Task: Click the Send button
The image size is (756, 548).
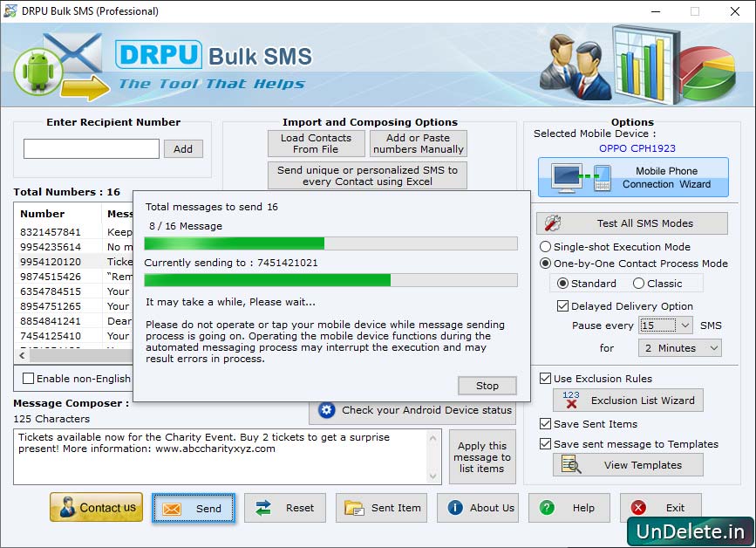Action: pos(194,508)
